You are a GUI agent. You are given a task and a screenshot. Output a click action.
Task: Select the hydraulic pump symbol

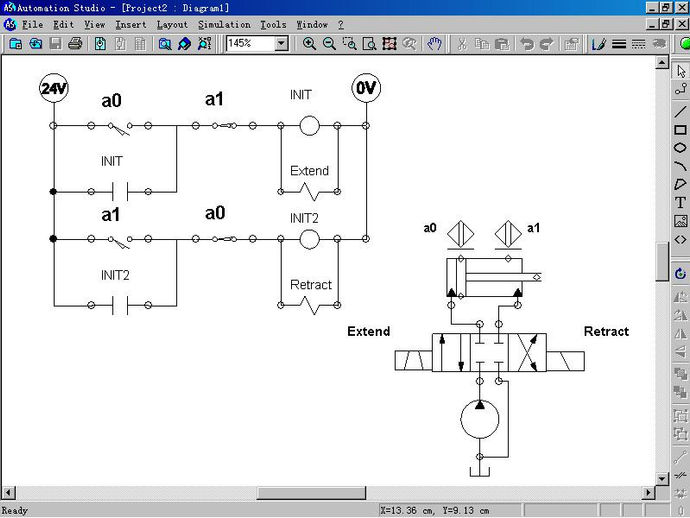click(x=480, y=419)
